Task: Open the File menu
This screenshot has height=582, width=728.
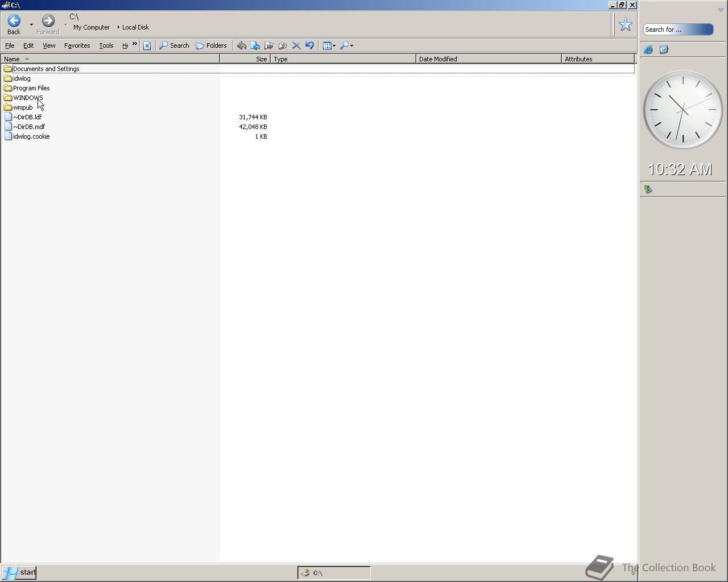Action: tap(10, 45)
